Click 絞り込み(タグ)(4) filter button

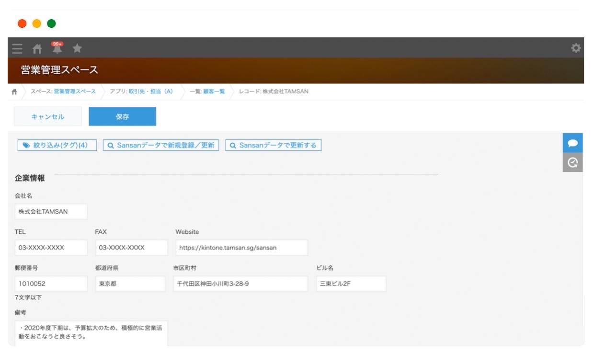(x=57, y=145)
